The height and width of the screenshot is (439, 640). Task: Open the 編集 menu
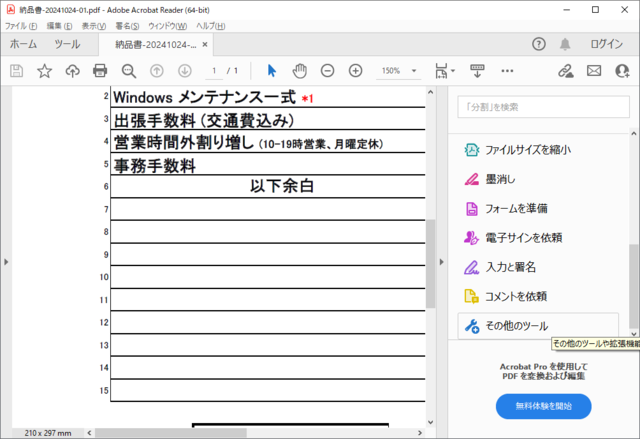click(x=59, y=26)
